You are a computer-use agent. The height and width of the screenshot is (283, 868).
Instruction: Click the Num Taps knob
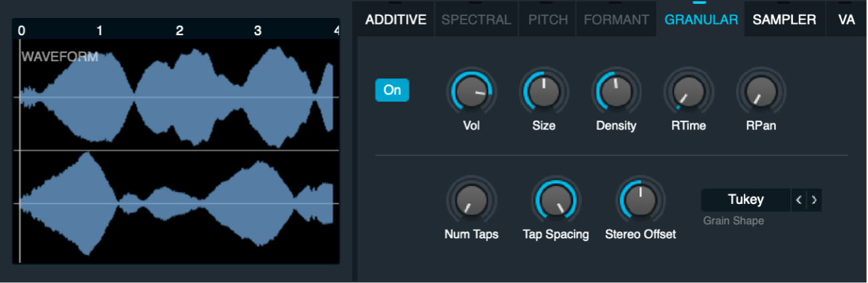click(471, 200)
